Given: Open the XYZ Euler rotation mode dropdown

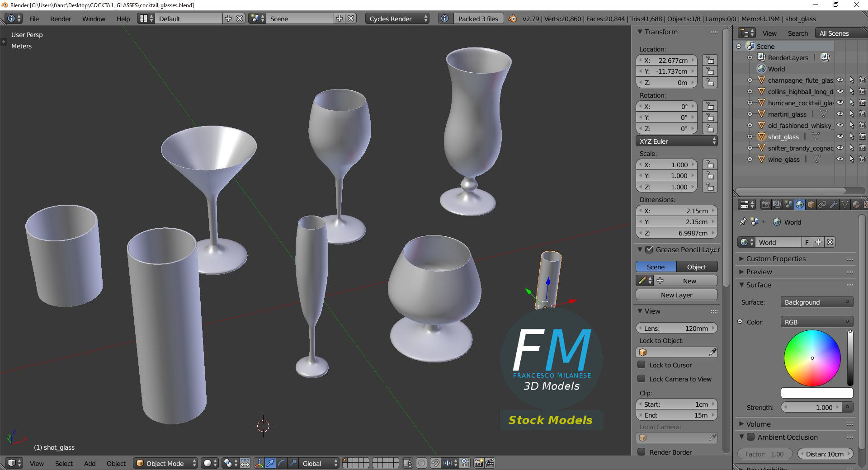Looking at the screenshot, I should point(677,141).
